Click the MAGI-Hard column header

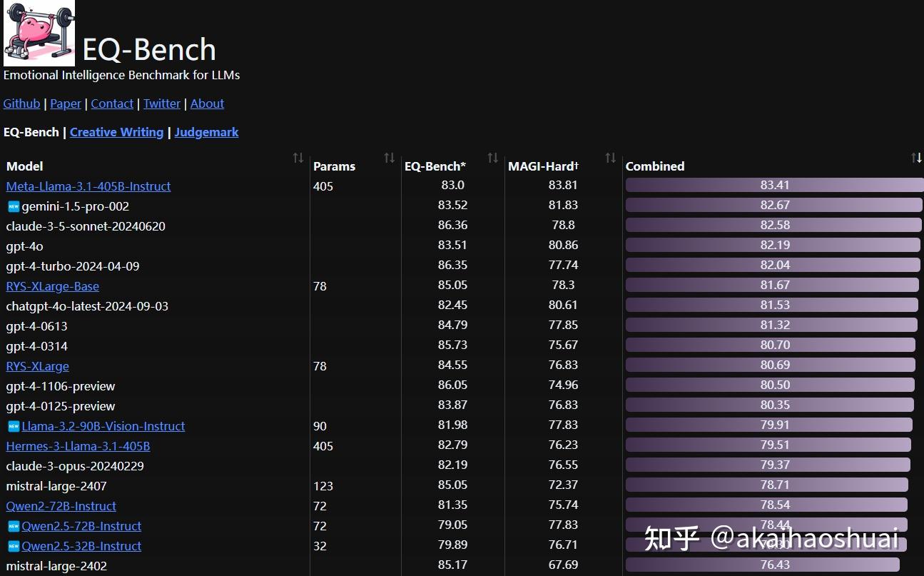point(544,166)
